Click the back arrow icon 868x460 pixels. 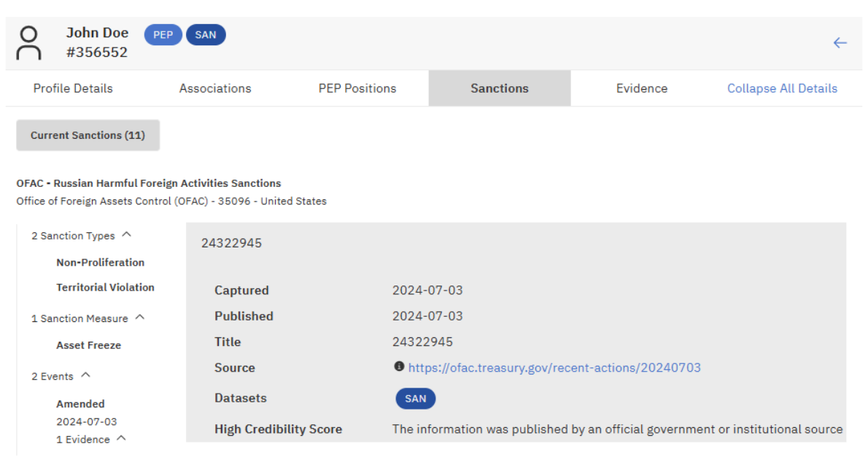(x=840, y=42)
